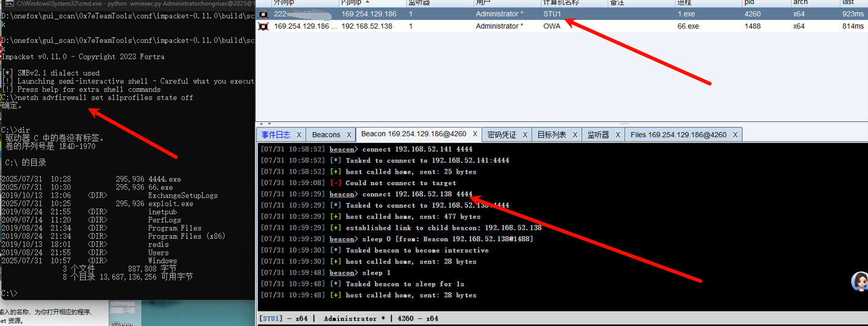Image resolution: width=868 pixels, height=326 pixels.
Task: Click the final C:\> prompt in cmd
Action: 9,294
